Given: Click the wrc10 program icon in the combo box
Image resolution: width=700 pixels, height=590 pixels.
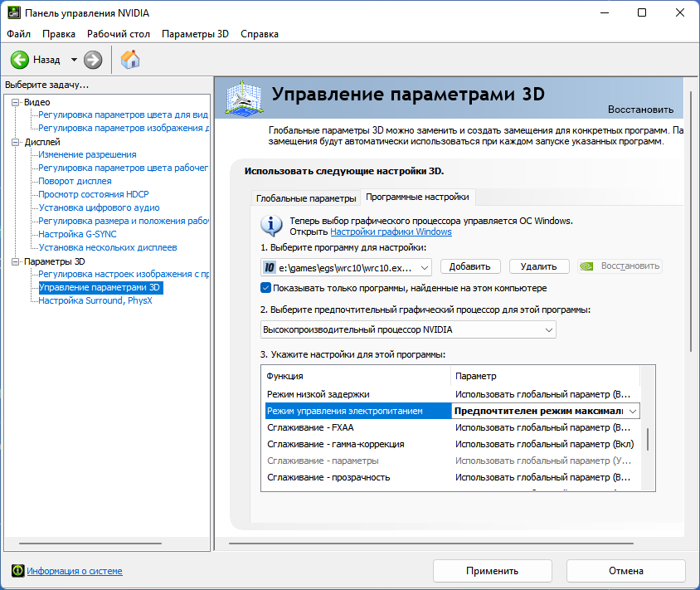Looking at the screenshot, I should pyautogui.click(x=270, y=267).
